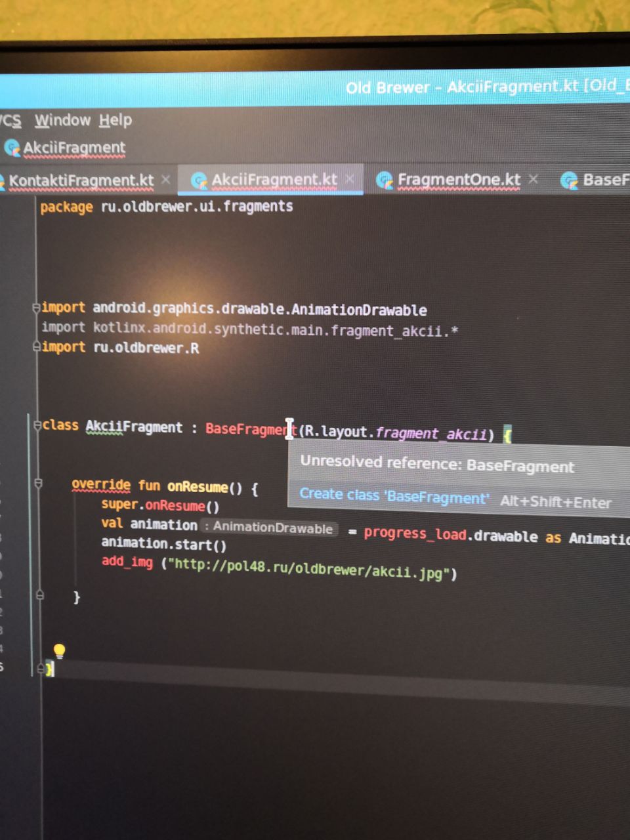Open the Help menu
This screenshot has width=630, height=840.
pos(115,120)
